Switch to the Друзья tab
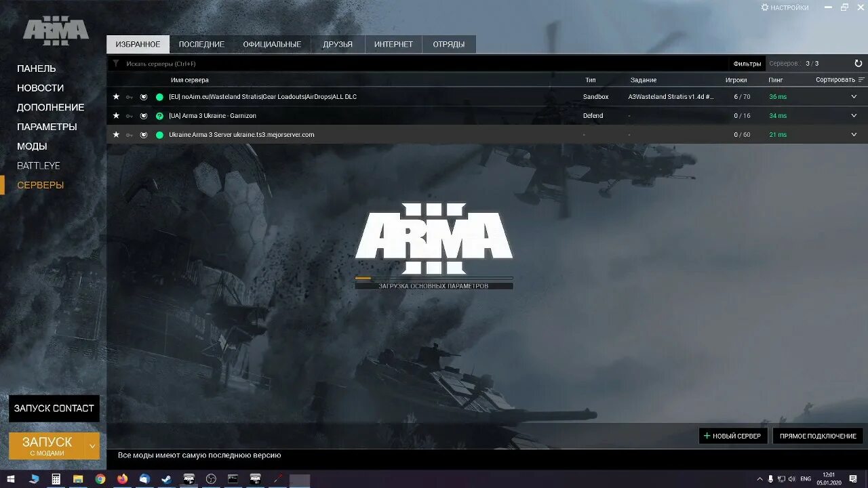The width and height of the screenshot is (868, 488). pos(338,44)
